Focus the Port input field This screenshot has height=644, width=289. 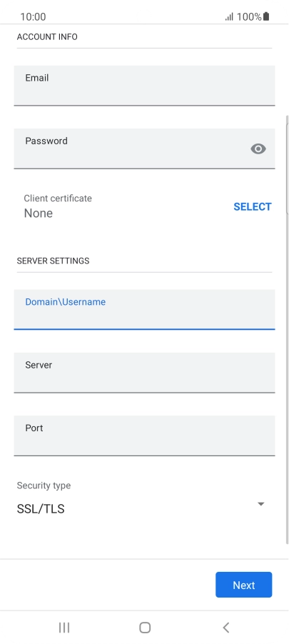(x=144, y=436)
